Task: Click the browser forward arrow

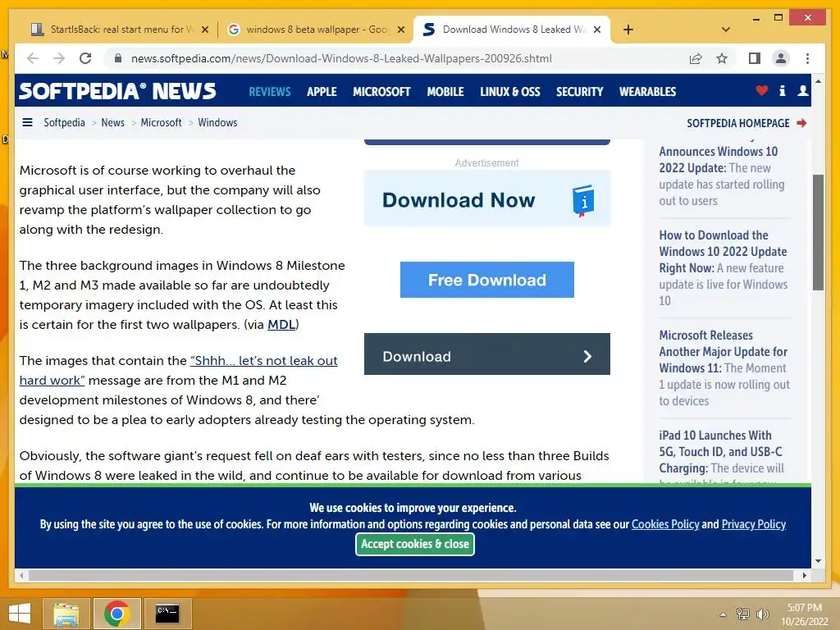Action: click(59, 58)
